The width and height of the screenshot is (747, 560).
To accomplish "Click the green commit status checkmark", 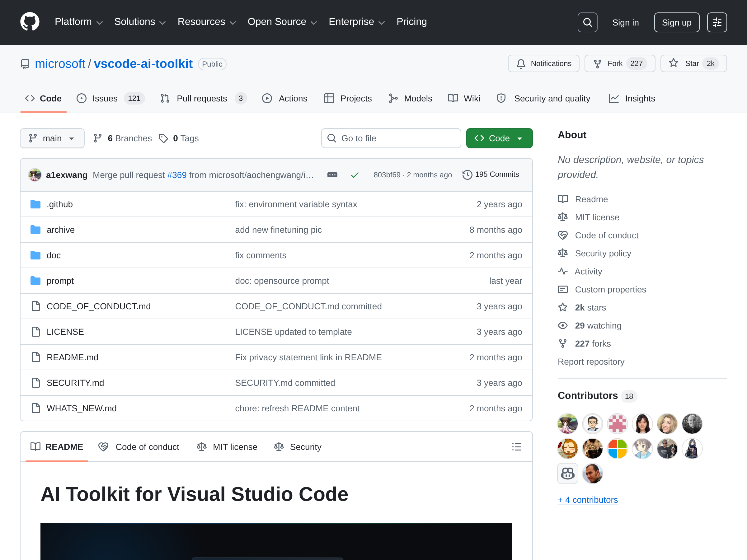I will pos(355,175).
